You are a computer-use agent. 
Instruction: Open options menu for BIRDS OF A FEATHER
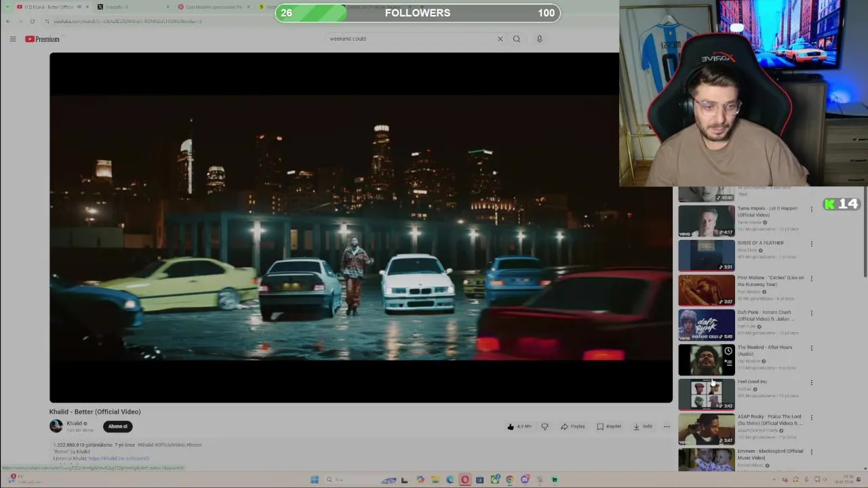coord(812,243)
